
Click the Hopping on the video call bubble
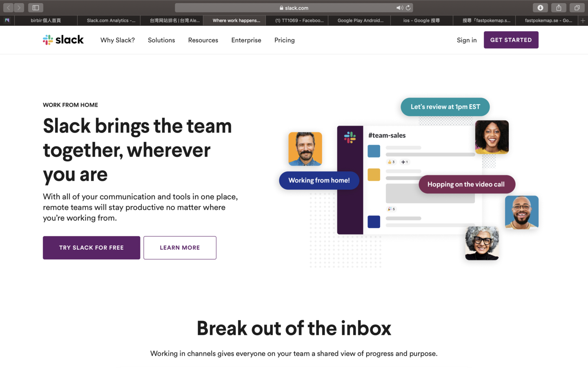pos(467,184)
